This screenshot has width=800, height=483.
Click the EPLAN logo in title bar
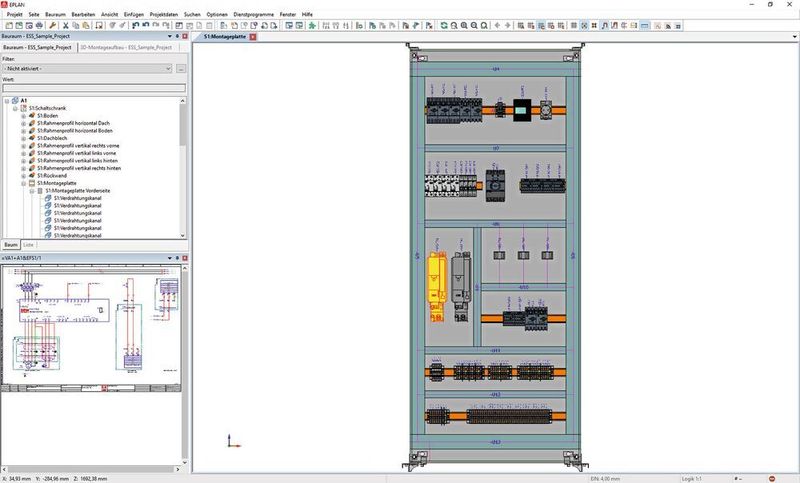point(5,5)
